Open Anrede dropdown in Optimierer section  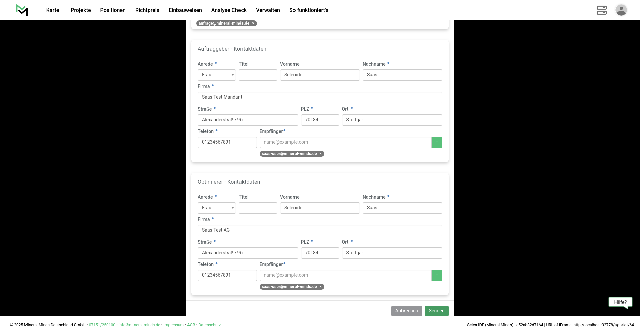click(x=217, y=208)
